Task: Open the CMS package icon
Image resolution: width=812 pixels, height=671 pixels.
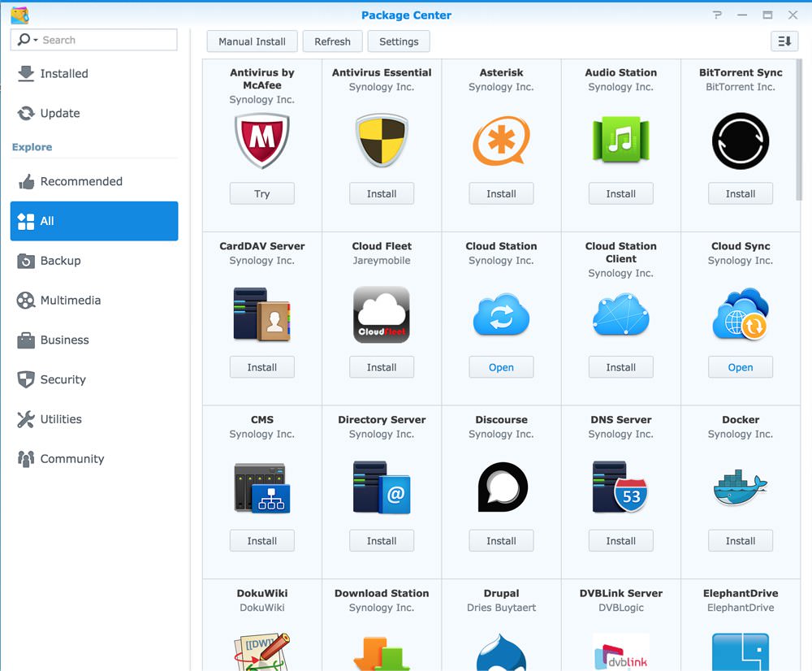Action: 262,488
